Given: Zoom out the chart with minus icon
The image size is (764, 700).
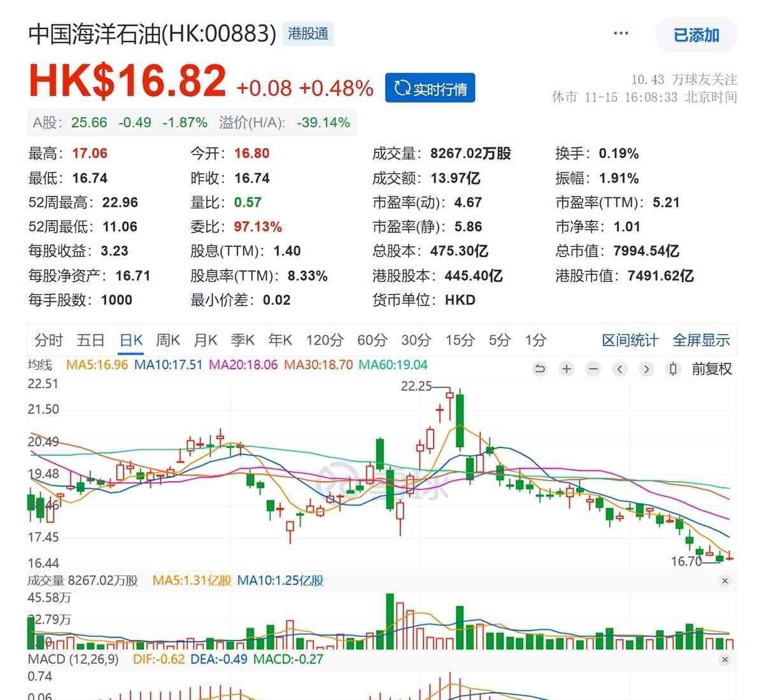Looking at the screenshot, I should (593, 369).
